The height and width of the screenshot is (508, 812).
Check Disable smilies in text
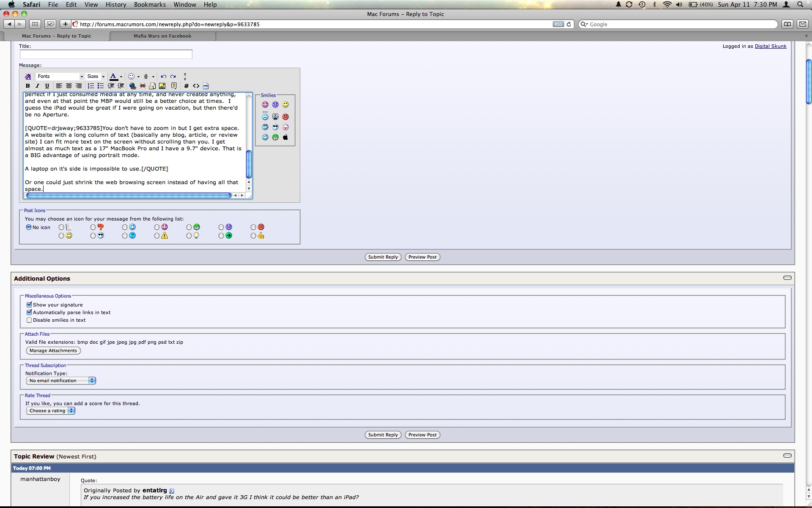pyautogui.click(x=29, y=320)
